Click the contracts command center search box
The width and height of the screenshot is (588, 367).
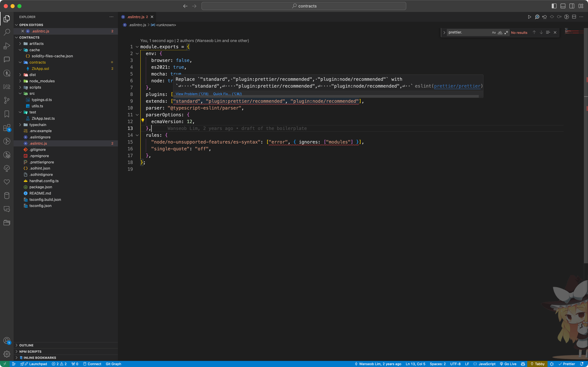tap(304, 6)
